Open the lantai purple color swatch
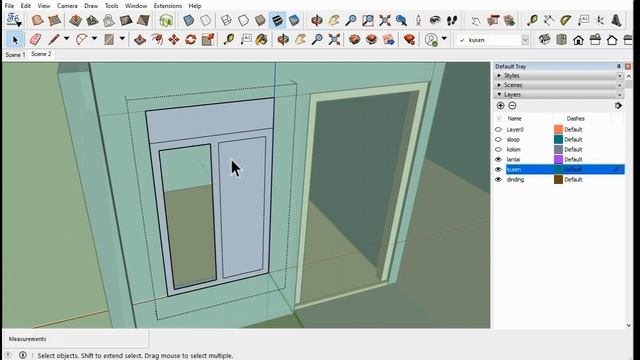640x360 pixels. [558, 160]
